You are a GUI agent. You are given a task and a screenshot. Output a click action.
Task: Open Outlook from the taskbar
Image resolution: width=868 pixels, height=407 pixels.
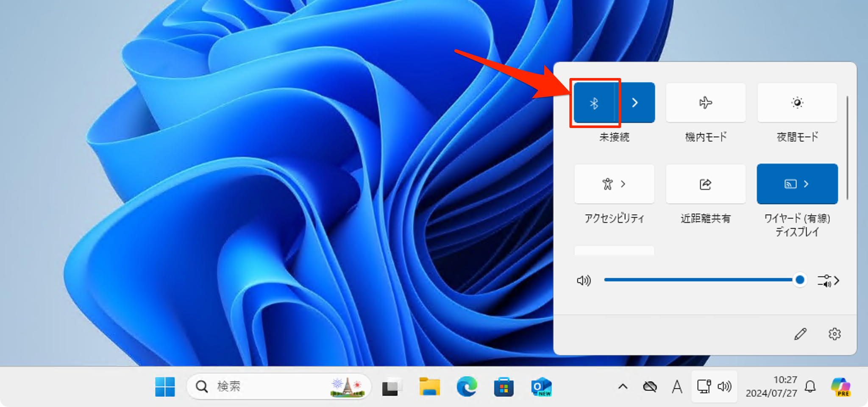point(540,386)
